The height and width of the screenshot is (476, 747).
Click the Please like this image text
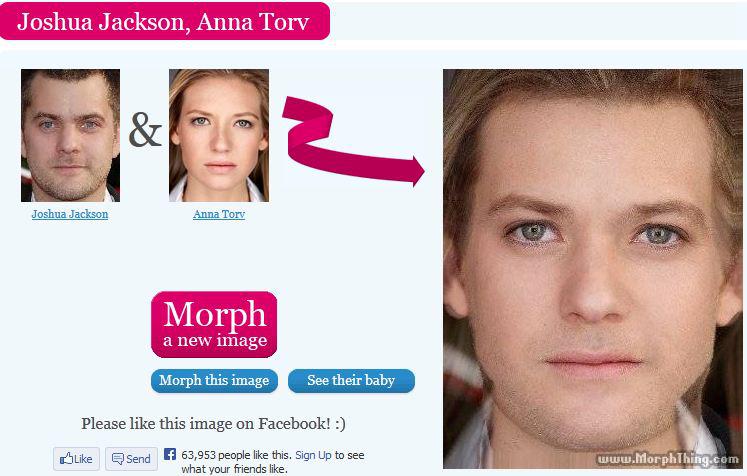(213, 424)
